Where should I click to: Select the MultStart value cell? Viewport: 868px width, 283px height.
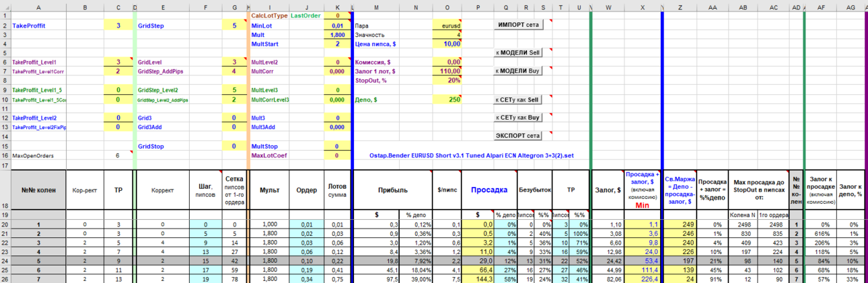336,43
